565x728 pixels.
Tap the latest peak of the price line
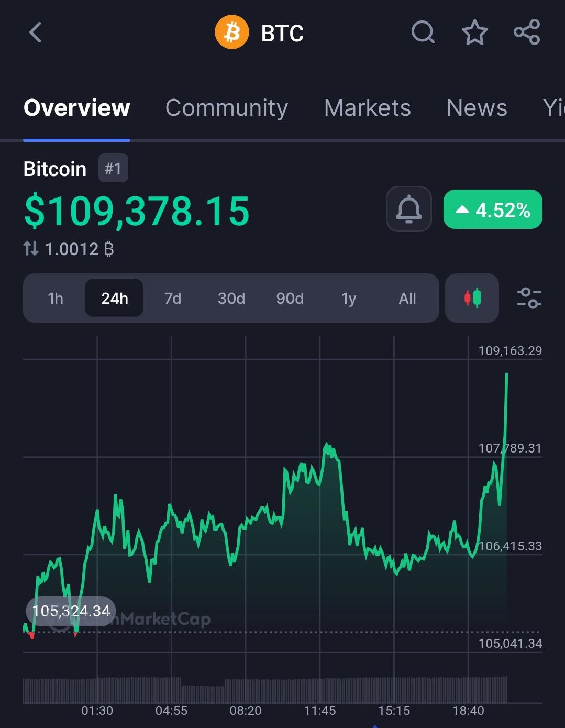(x=506, y=374)
